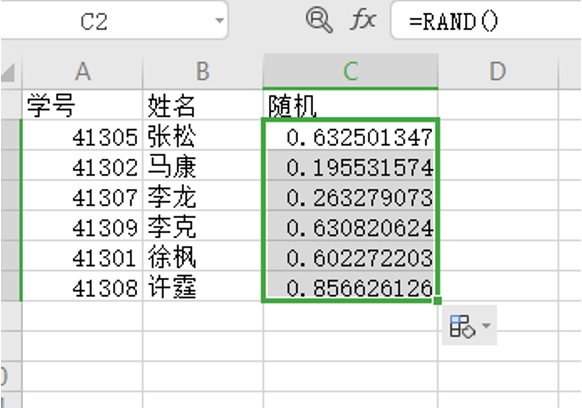The width and height of the screenshot is (582, 408).
Task: Select cell with student ID 41301
Action: 82,256
